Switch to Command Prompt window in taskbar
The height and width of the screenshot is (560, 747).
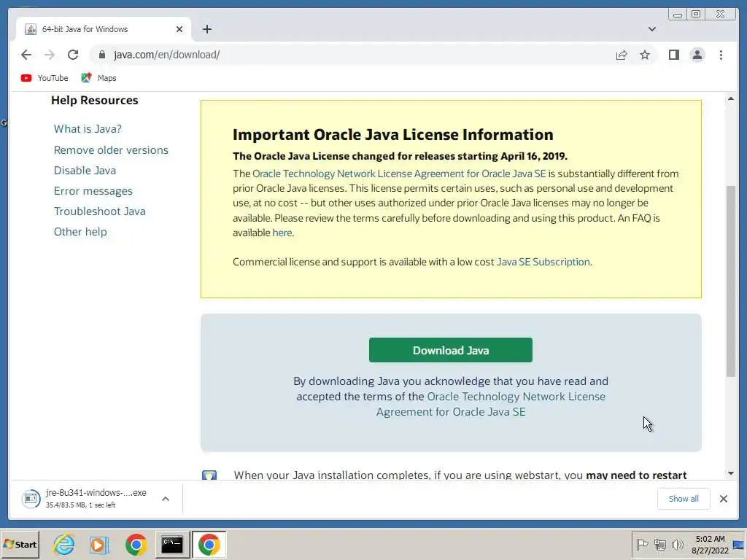coord(172,544)
